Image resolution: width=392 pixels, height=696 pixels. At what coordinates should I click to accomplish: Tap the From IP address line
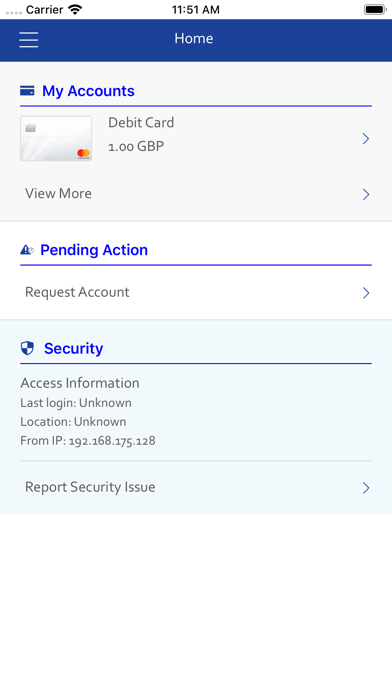[88, 441]
